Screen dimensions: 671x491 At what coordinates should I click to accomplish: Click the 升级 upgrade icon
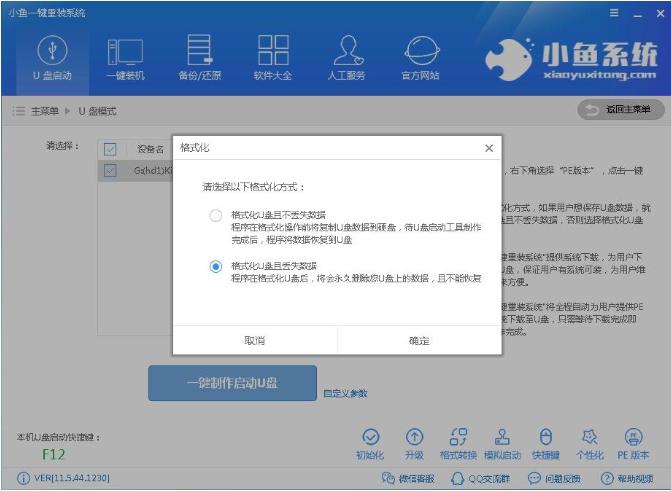(x=414, y=437)
